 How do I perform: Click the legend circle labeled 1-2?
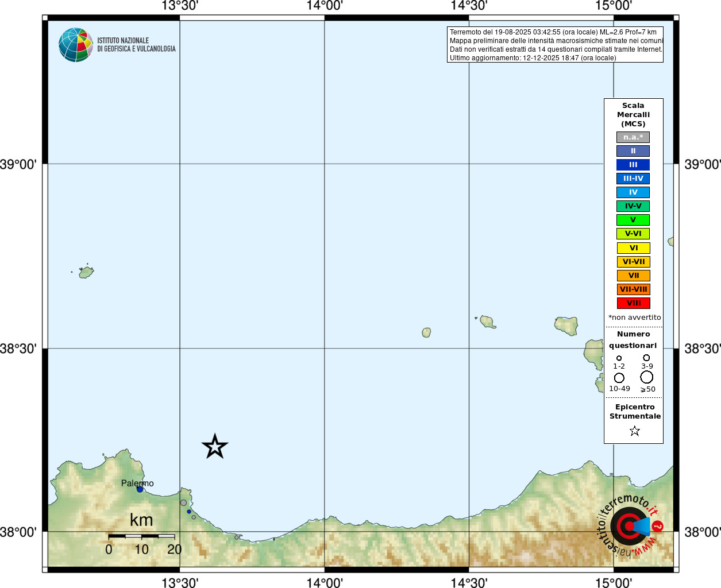pos(619,358)
